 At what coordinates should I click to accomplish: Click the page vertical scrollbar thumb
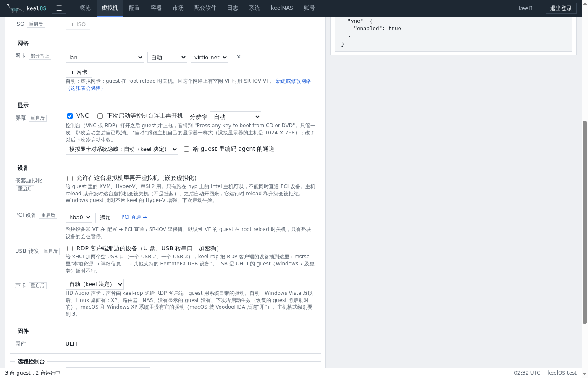[585, 222]
